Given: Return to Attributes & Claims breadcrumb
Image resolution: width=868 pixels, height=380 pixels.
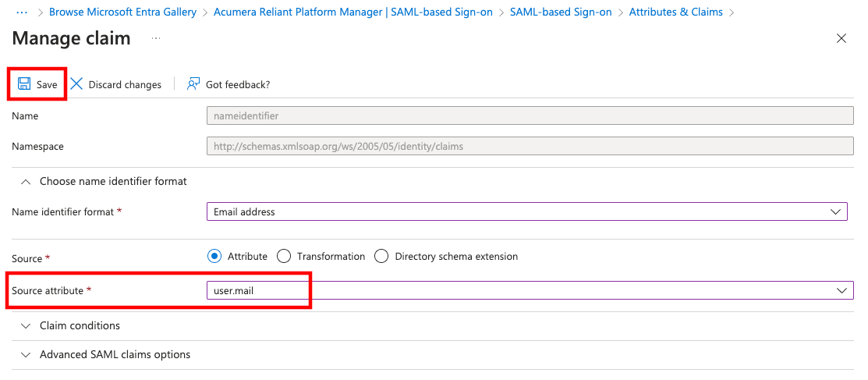Looking at the screenshot, I should click(676, 12).
